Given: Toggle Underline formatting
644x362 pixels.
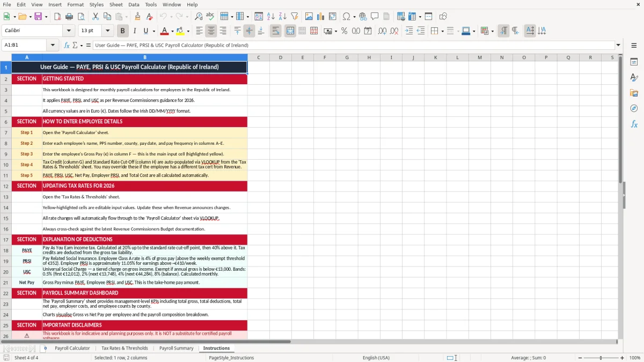Looking at the screenshot, I should [145, 31].
